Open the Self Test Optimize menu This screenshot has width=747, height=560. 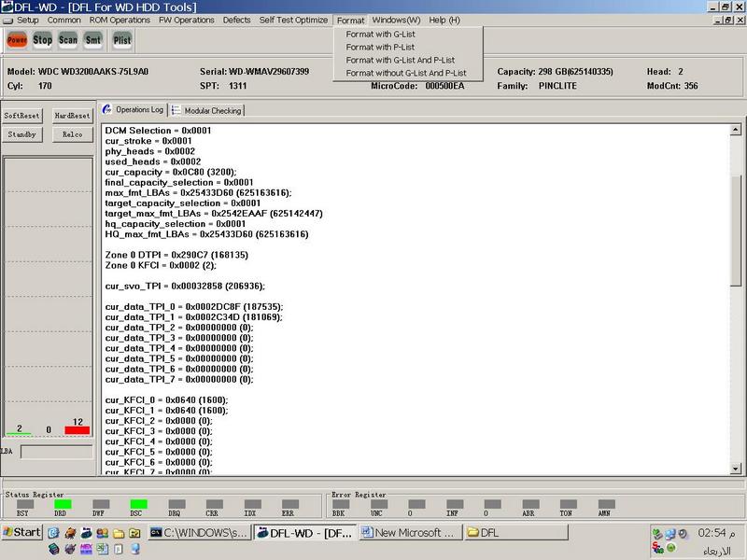[293, 20]
